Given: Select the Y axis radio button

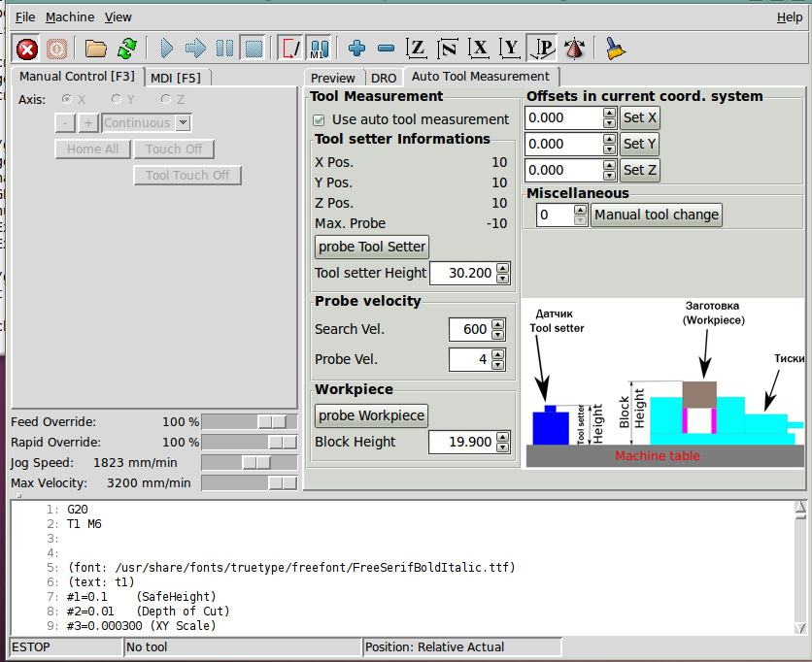Looking at the screenshot, I should coord(117,99).
